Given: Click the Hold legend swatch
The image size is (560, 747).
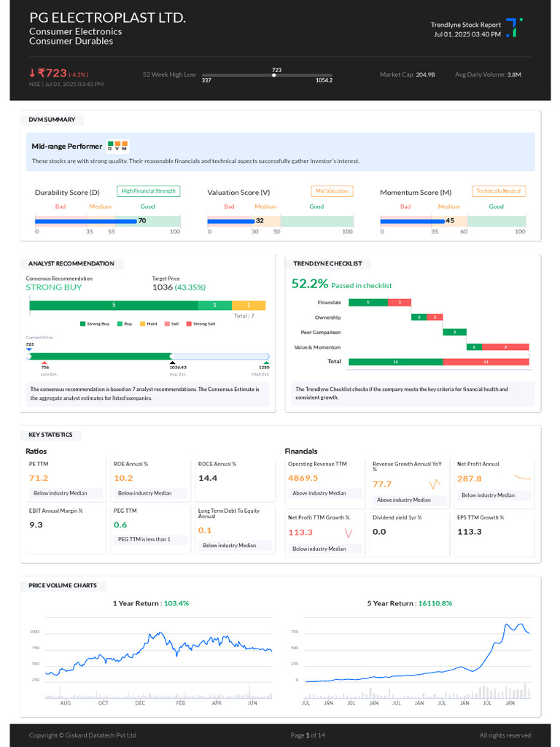Looking at the screenshot, I should coord(142,324).
